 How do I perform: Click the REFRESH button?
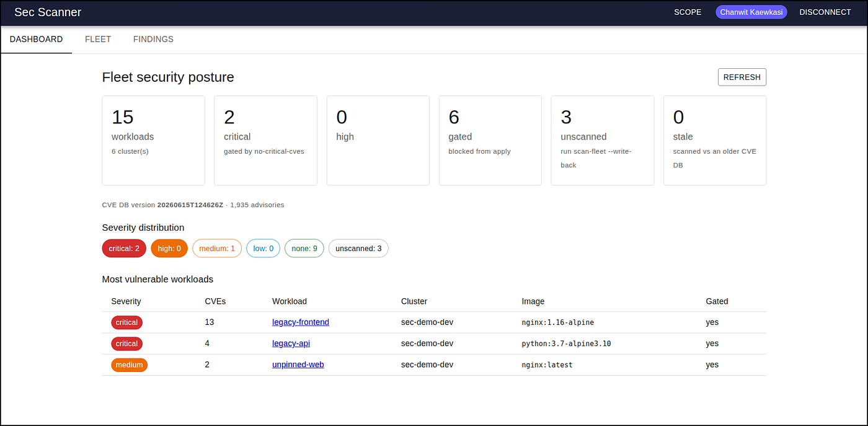[x=742, y=77]
